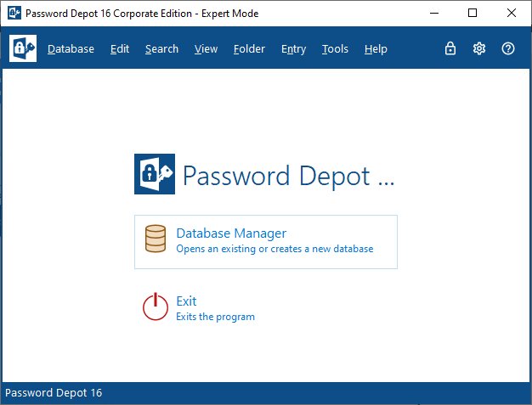
Task: Open the View menu
Action: pyautogui.click(x=206, y=48)
